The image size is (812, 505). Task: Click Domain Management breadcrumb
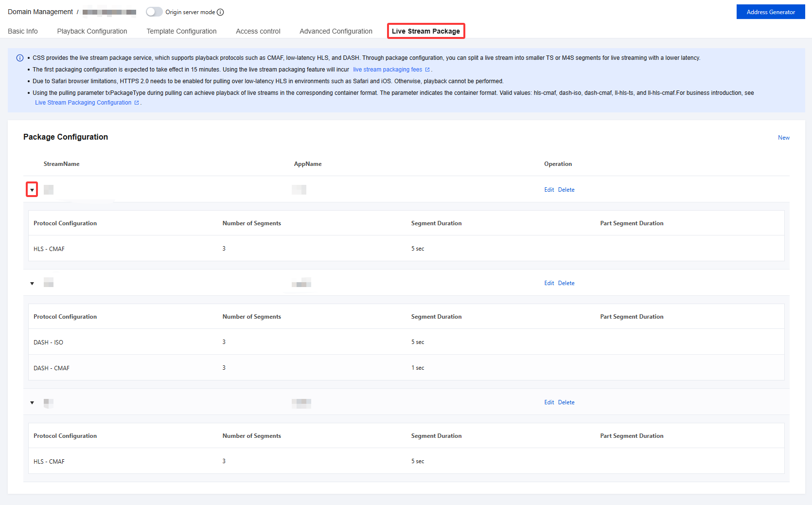tap(40, 12)
